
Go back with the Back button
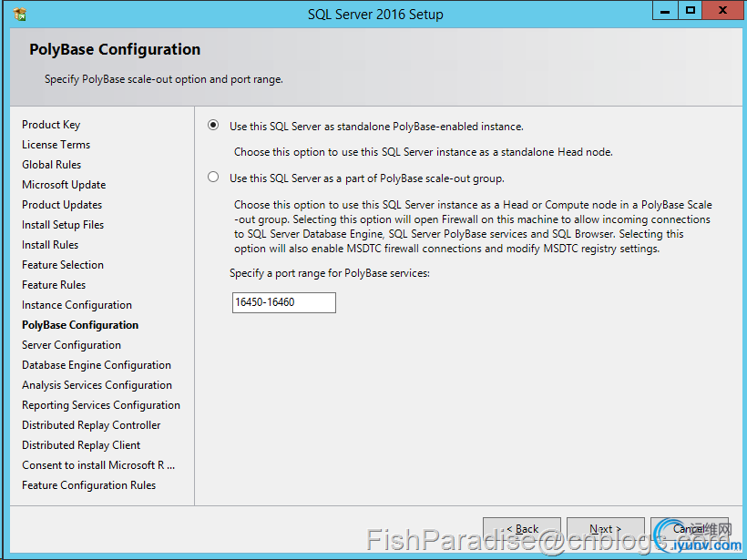tap(522, 529)
